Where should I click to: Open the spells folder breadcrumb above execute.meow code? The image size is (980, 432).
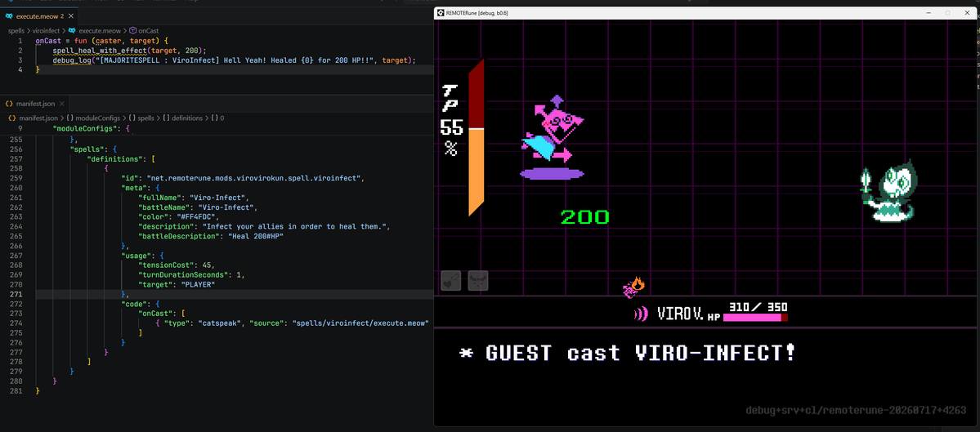coord(16,30)
